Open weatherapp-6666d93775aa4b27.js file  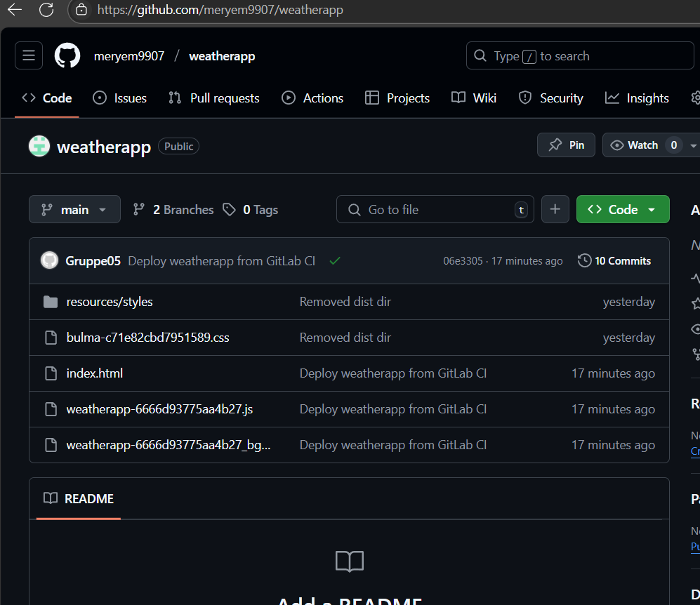pyautogui.click(x=159, y=409)
